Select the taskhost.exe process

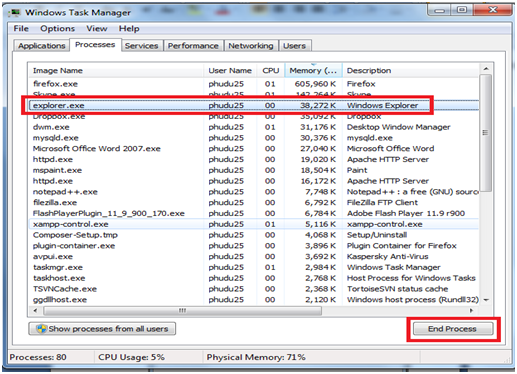point(254,278)
